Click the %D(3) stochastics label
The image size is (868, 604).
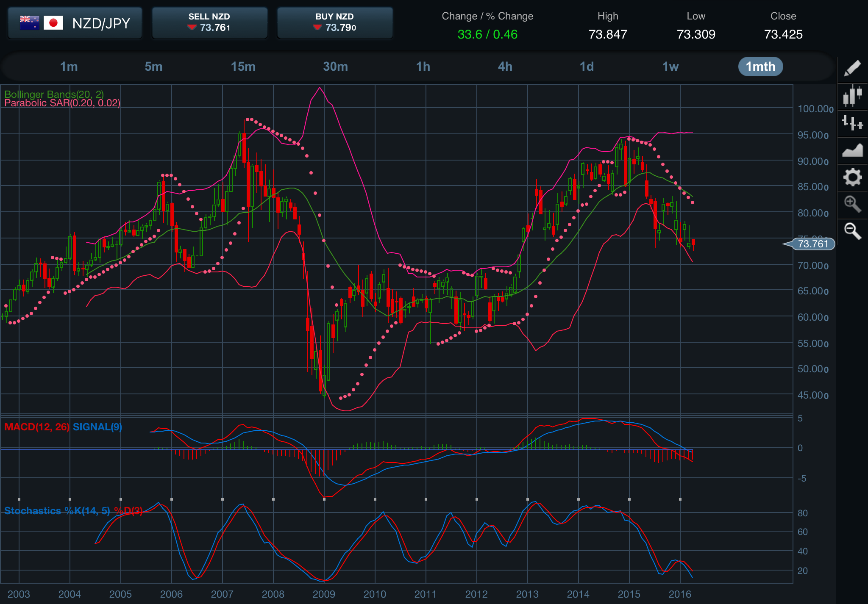coord(128,511)
